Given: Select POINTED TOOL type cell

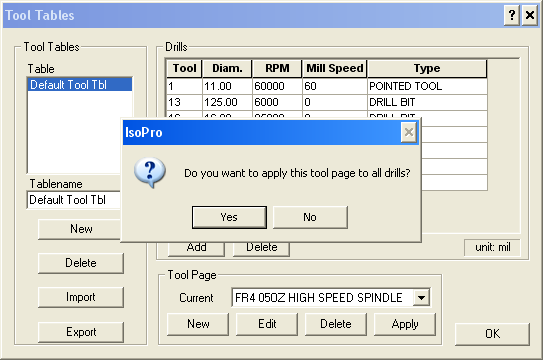Looking at the screenshot, I should [x=427, y=86].
